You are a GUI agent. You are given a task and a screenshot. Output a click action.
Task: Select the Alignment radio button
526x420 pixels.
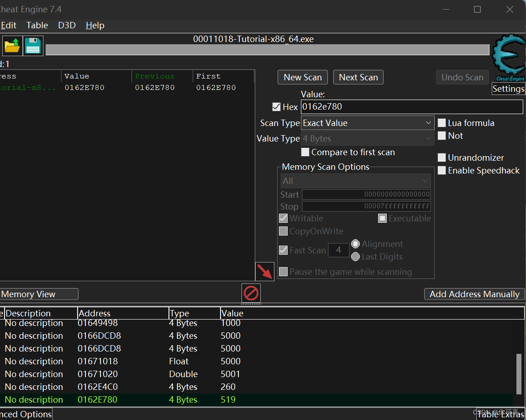click(355, 244)
